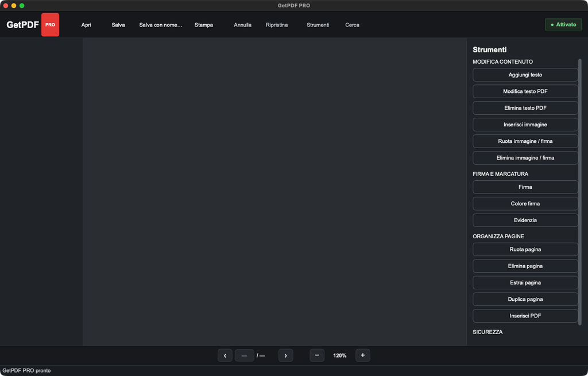The width and height of the screenshot is (588, 376).
Task: Click the Strumenti panel title
Action: [489, 49]
